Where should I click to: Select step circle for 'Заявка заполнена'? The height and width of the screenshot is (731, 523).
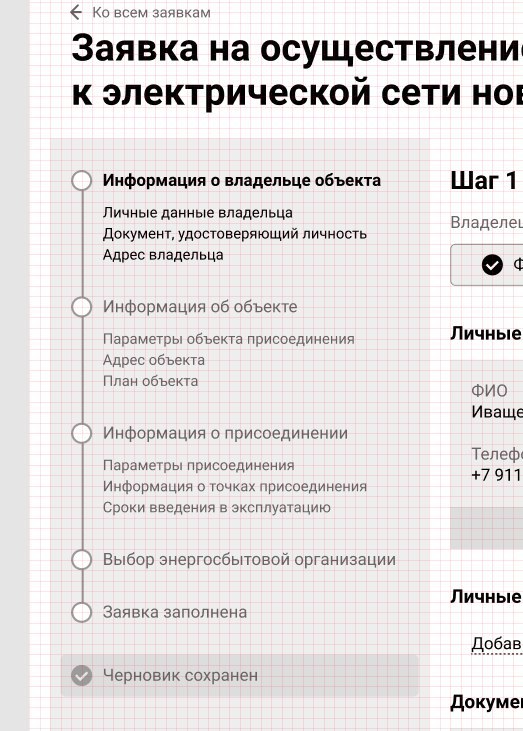coord(82,612)
